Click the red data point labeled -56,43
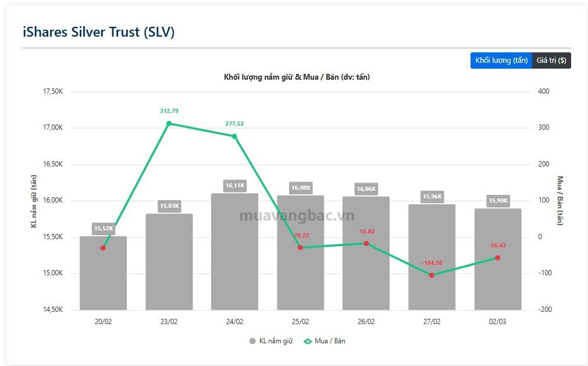 497,257
